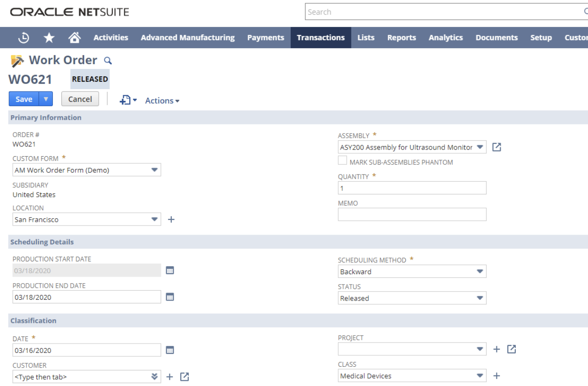
Task: Click the magnifier next to Work Order title
Action: click(108, 60)
